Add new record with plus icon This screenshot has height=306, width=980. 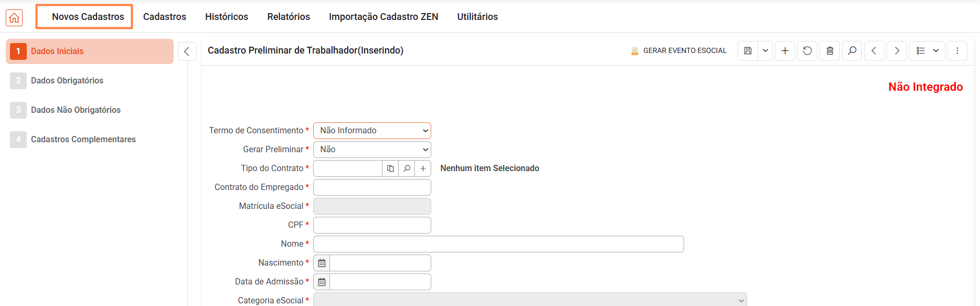click(785, 51)
